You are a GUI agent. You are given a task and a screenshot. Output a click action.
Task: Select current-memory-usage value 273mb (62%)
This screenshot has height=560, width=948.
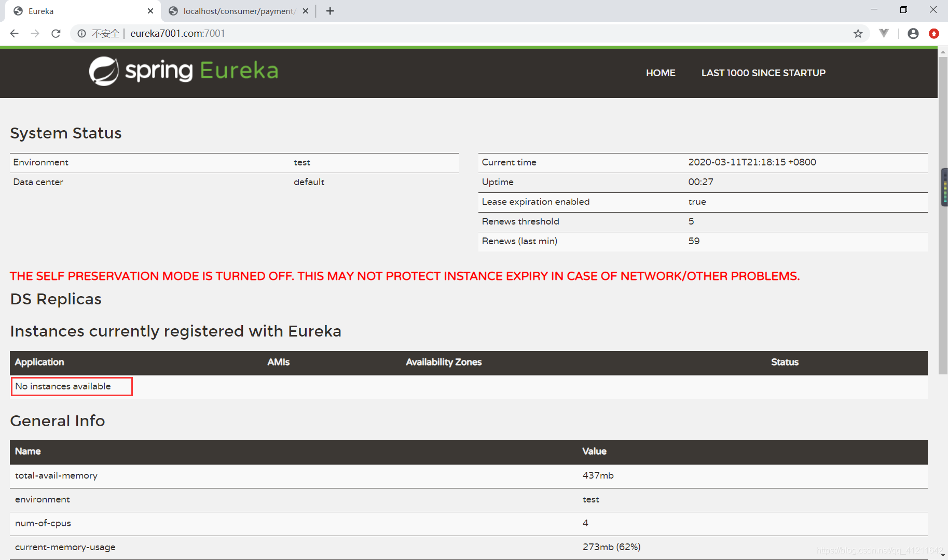click(611, 547)
